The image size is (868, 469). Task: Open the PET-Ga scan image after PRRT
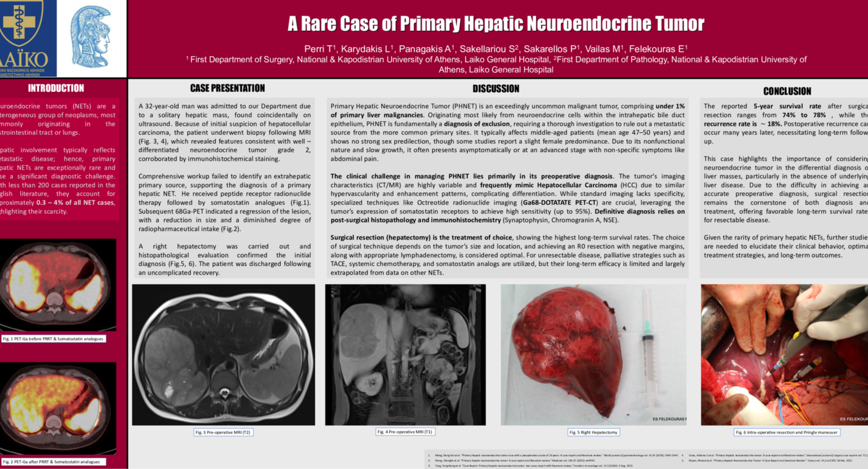(58, 408)
